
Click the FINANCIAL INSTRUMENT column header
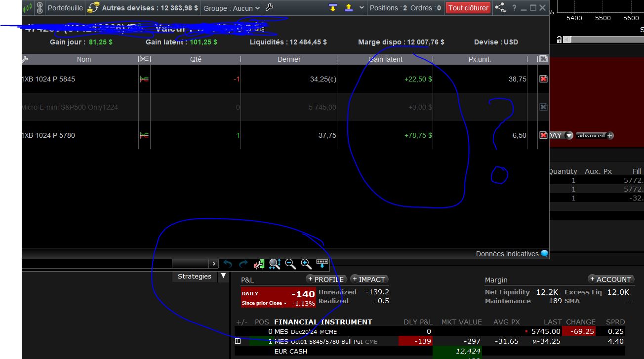pyautogui.click(x=323, y=322)
